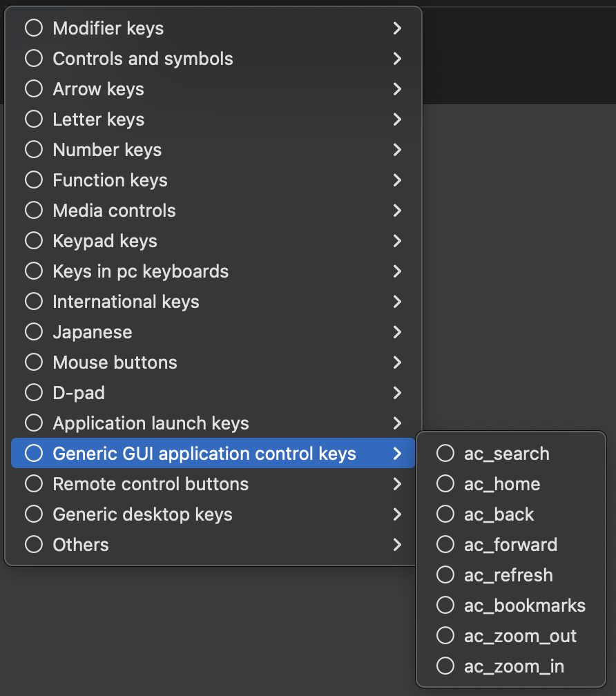Select the ac_search radio button
The width and height of the screenshot is (616, 696).
point(445,454)
